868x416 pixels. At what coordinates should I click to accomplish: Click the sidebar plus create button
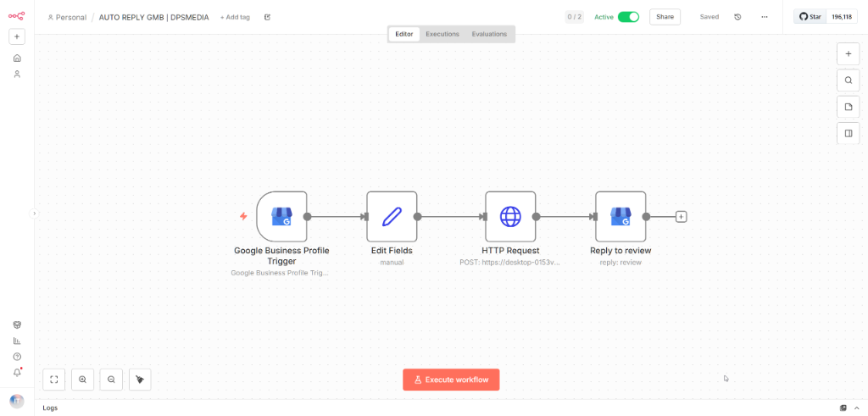[x=17, y=37]
